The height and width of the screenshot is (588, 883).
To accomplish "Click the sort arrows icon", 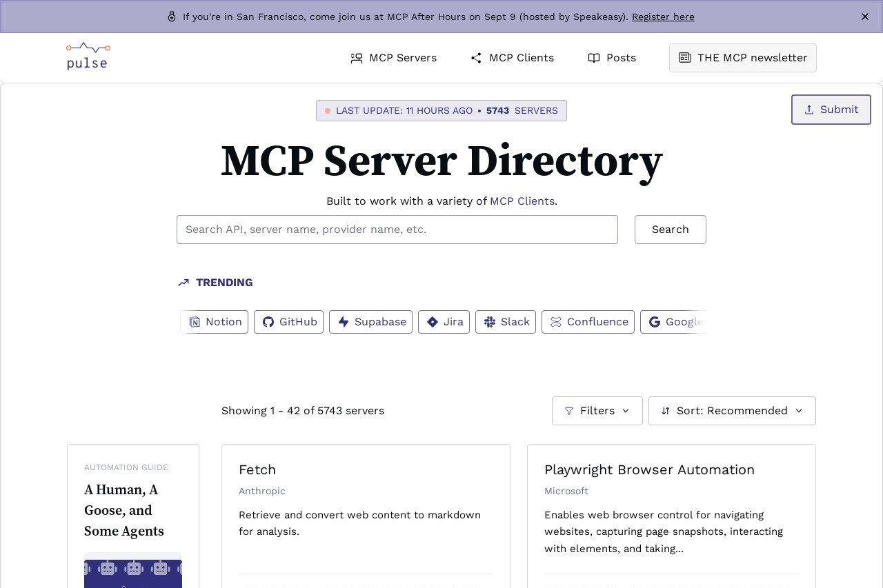I will 666,411.
